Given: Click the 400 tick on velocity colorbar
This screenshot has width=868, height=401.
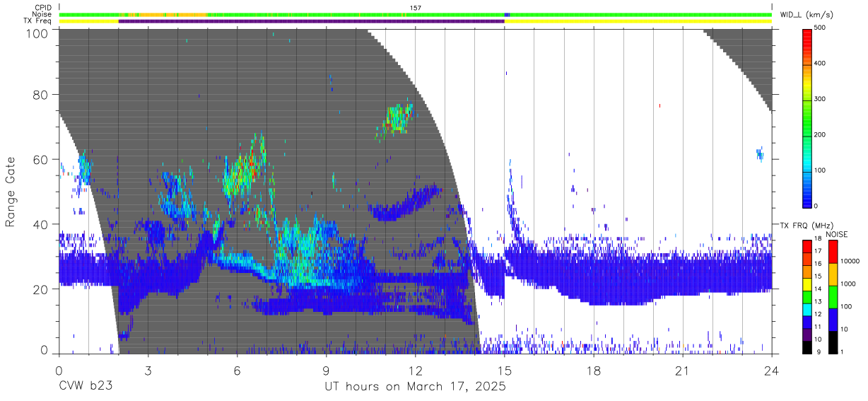Looking at the screenshot, I should (x=820, y=63).
